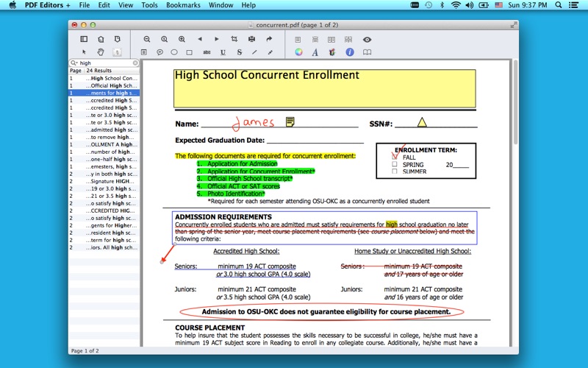Select search result '...te or 3.0 high sc...'

104,115
